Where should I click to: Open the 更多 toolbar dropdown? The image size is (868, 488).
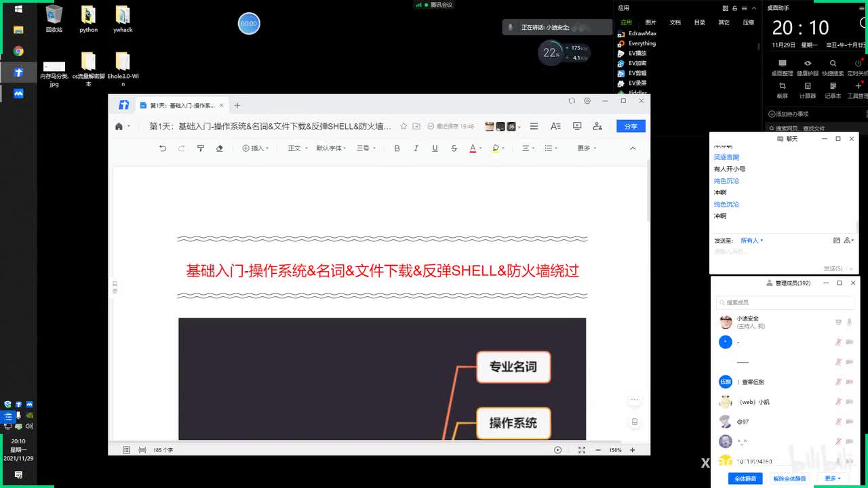click(x=587, y=148)
